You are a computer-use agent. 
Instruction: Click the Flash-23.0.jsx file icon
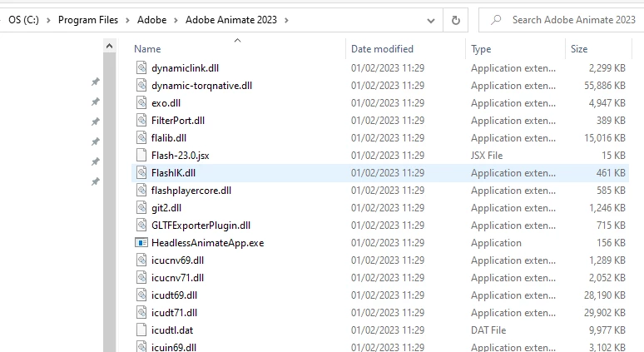point(141,156)
